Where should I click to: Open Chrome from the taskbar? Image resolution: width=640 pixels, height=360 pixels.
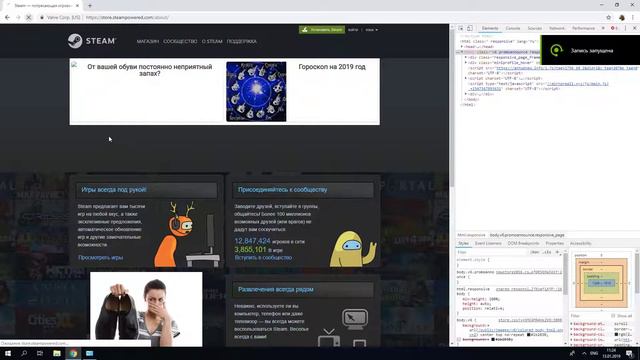point(73,353)
